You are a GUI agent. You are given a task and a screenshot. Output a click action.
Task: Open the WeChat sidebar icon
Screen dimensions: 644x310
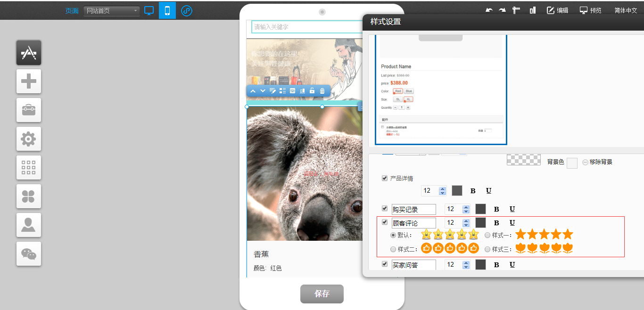click(x=29, y=254)
